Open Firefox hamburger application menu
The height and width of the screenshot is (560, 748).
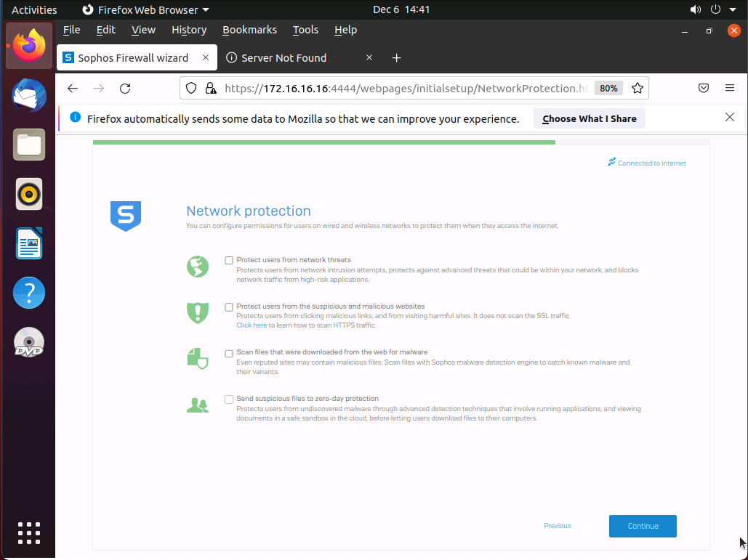point(730,88)
